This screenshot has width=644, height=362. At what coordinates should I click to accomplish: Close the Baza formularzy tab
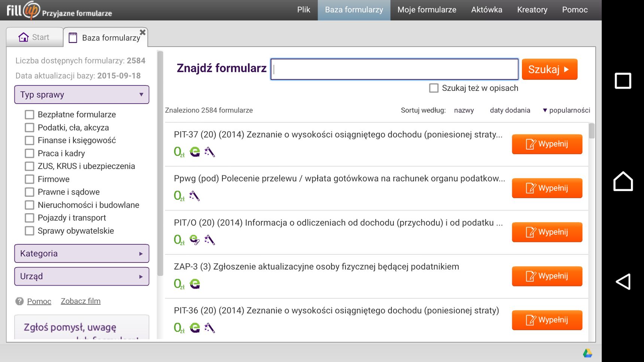pyautogui.click(x=143, y=32)
